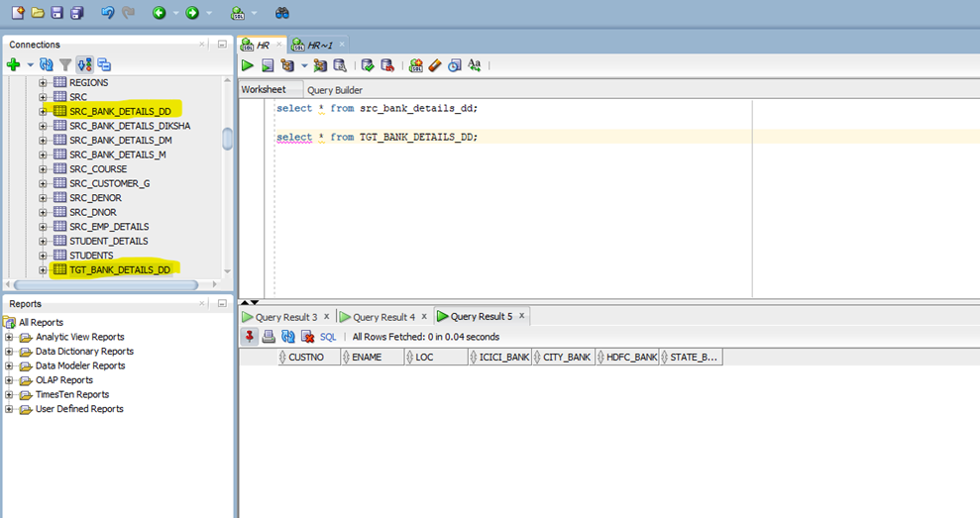This screenshot has height=518, width=980.
Task: Close the Query Result 5 tab
Action: tap(522, 316)
